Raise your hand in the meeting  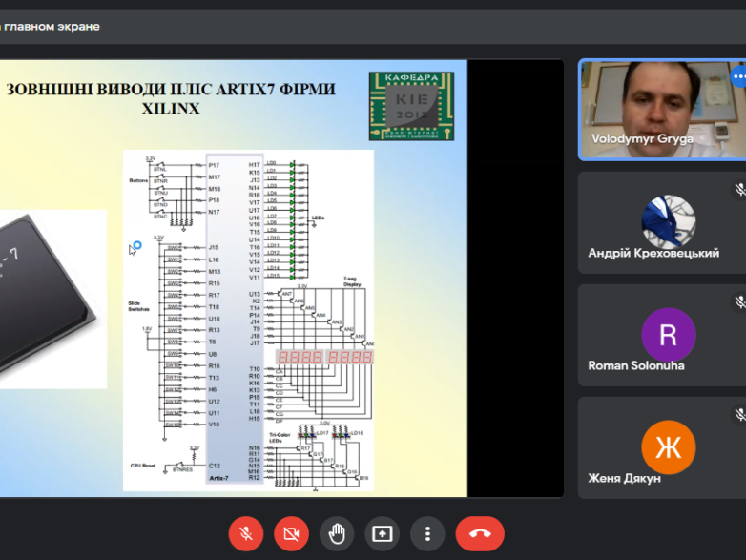pos(337,533)
